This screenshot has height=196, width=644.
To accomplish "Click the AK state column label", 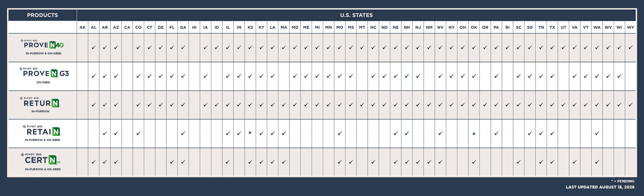I will pos(83,27).
